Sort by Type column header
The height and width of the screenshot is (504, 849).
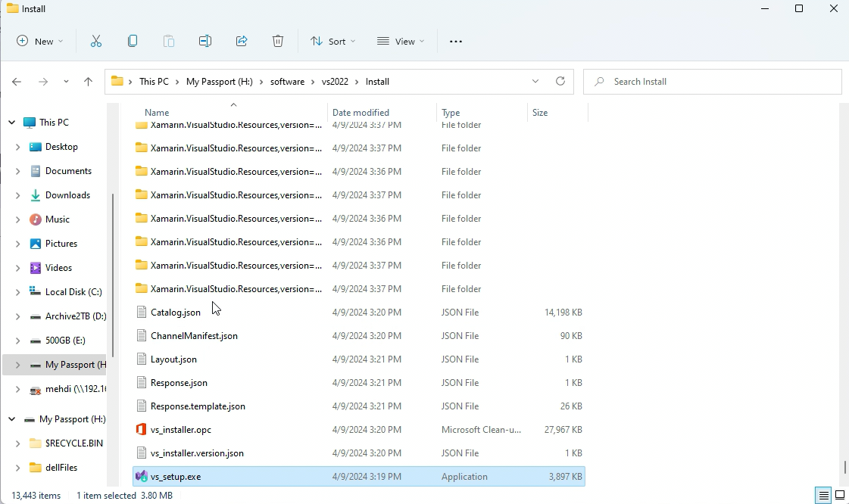482,113
